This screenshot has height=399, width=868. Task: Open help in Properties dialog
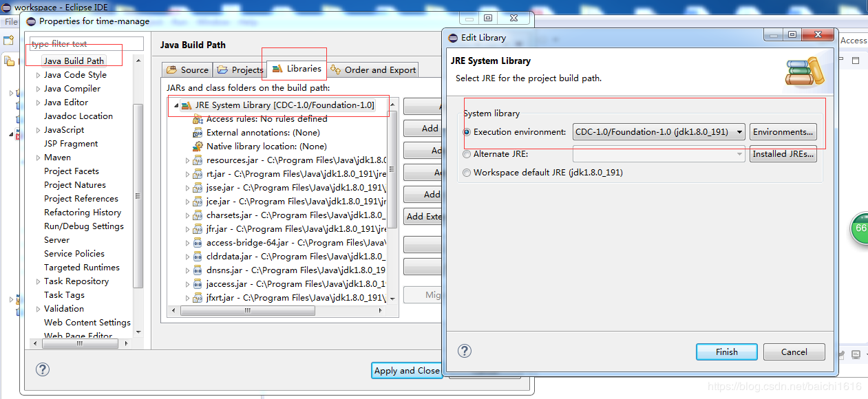pos(43,369)
